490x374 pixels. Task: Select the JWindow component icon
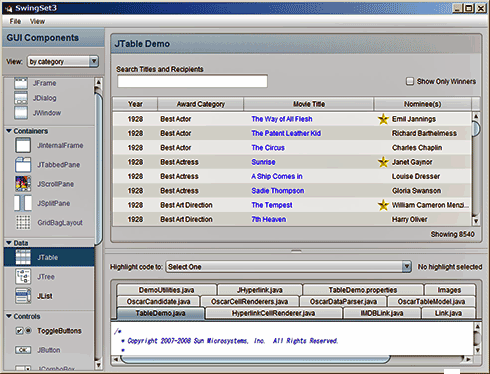tap(21, 113)
